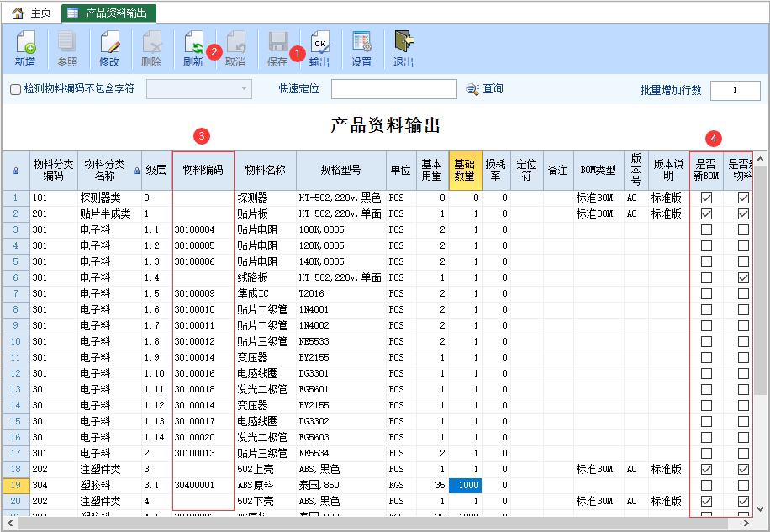Toggle 是否新BOM checkbox for row 2 贴片板
Screen dimensions: 770x532
(x=706, y=214)
